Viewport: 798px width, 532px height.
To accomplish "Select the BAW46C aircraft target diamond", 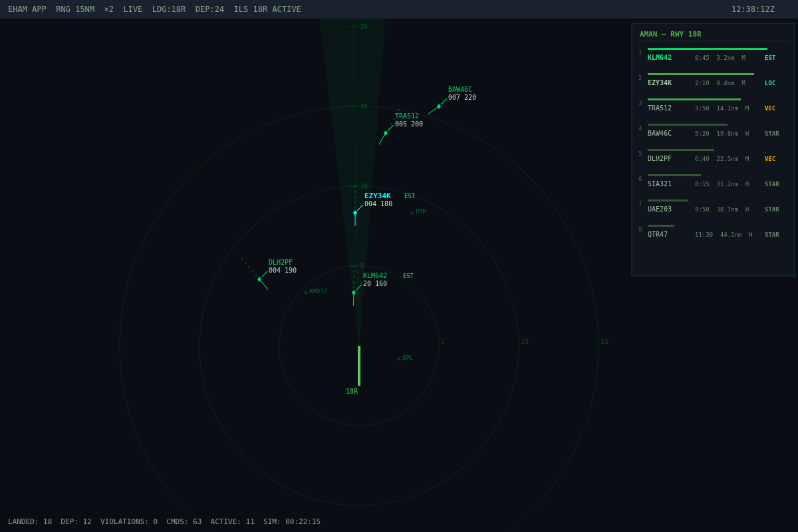I will pyautogui.click(x=439, y=106).
